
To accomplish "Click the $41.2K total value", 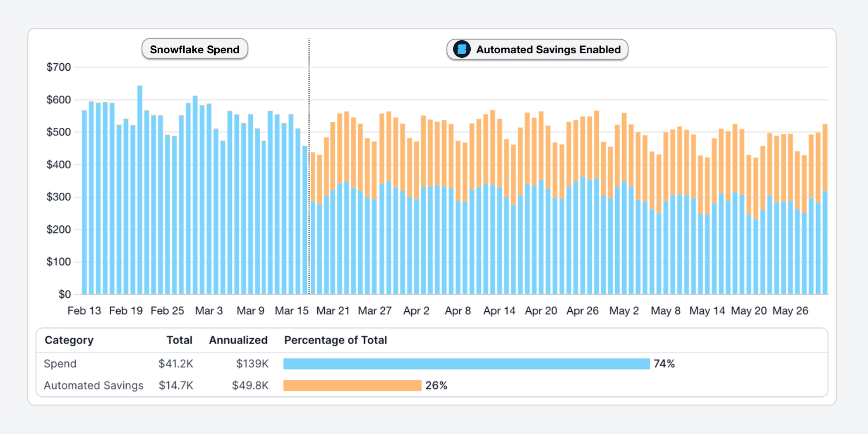I will click(x=176, y=364).
